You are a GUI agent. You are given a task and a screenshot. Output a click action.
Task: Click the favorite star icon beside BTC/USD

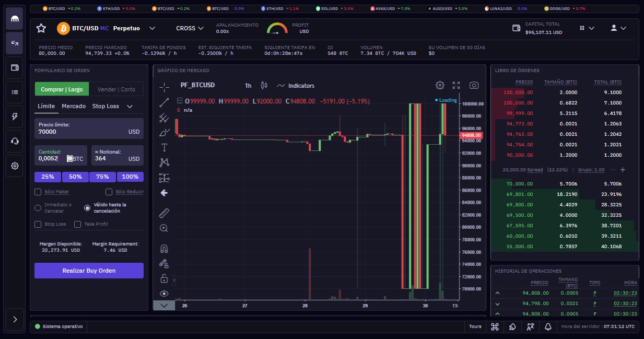(x=41, y=28)
